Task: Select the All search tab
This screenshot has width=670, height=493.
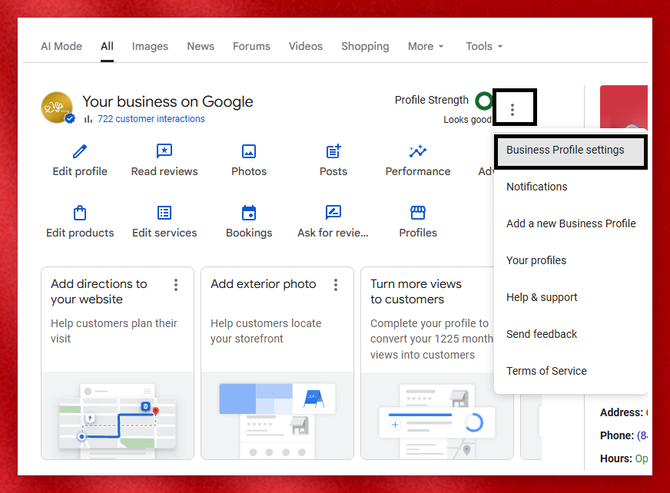Action: pos(107,46)
